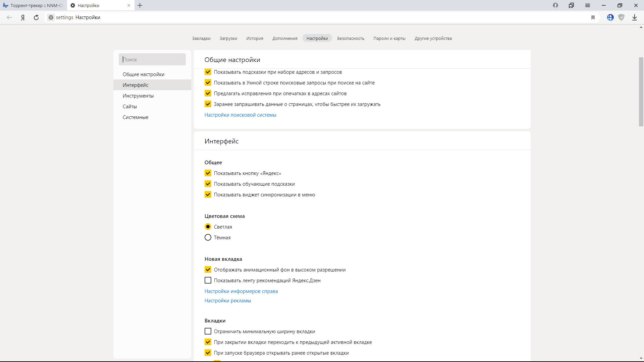644x362 pixels.
Task: Open the Загрузки section
Action: point(228,38)
